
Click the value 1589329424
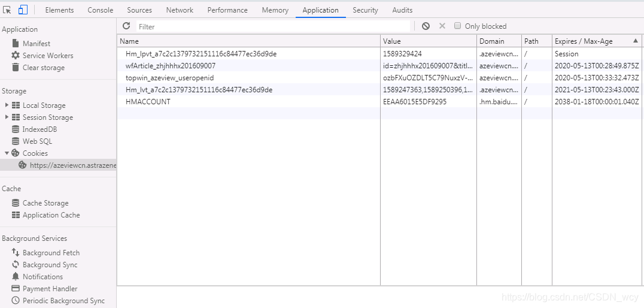[402, 54]
